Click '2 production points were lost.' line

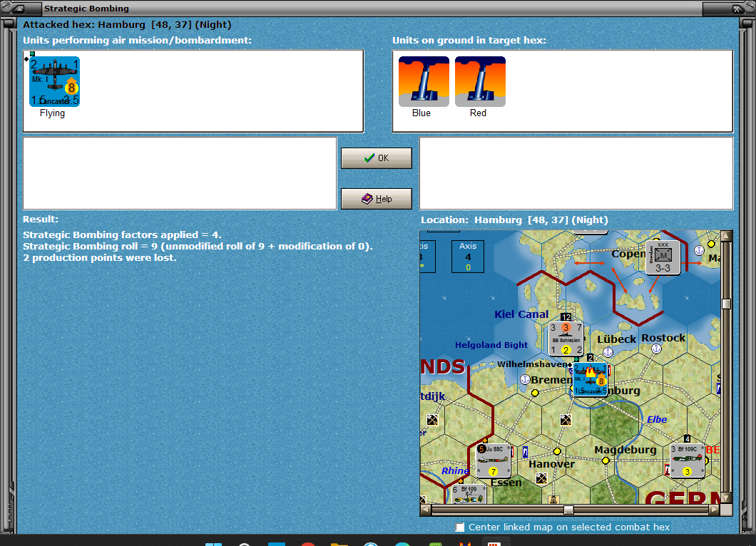(x=99, y=258)
